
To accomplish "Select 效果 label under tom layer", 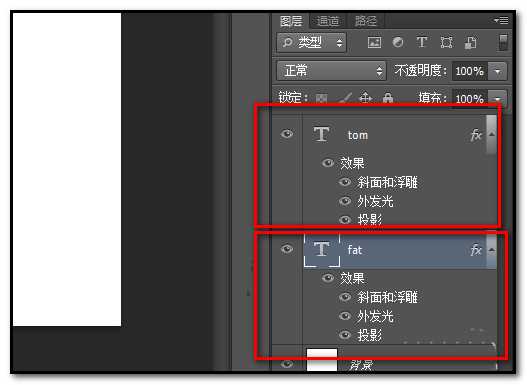I will pyautogui.click(x=352, y=163).
